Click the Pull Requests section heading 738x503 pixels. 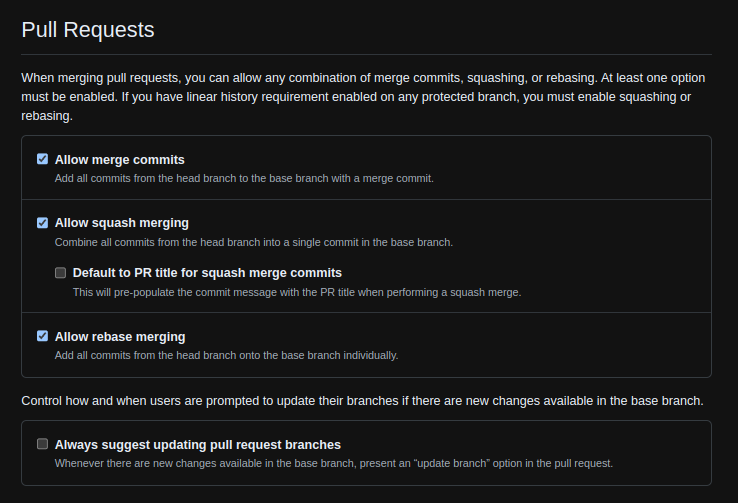pos(88,30)
